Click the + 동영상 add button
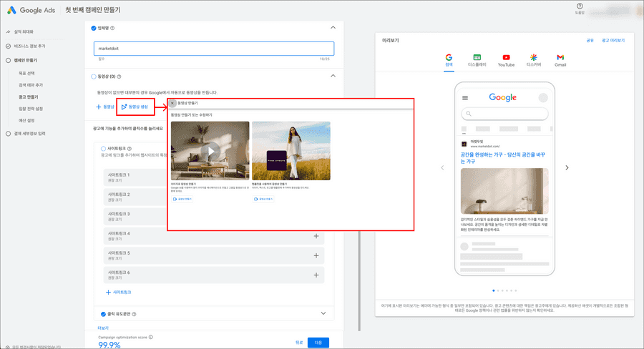 point(105,107)
